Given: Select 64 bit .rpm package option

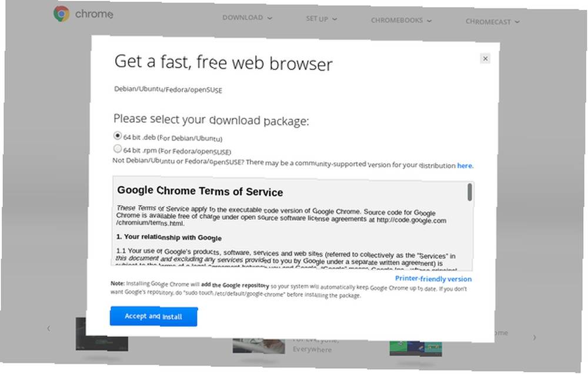Looking at the screenshot, I should coord(118,149).
